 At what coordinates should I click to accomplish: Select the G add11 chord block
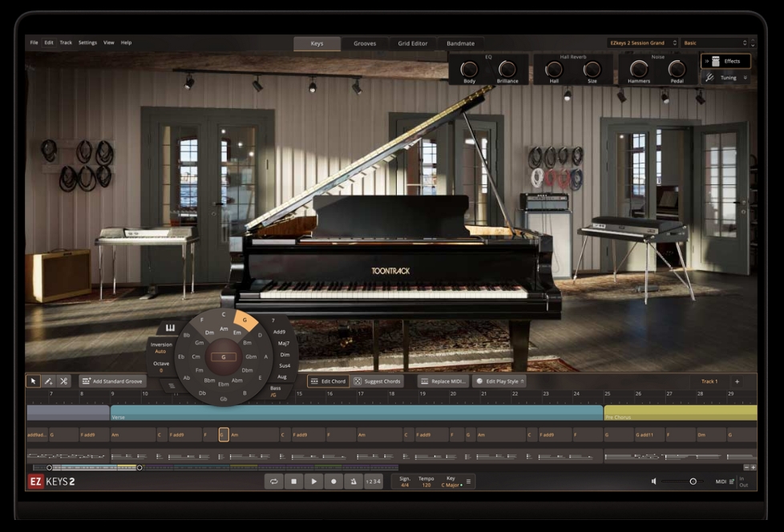pyautogui.click(x=649, y=434)
